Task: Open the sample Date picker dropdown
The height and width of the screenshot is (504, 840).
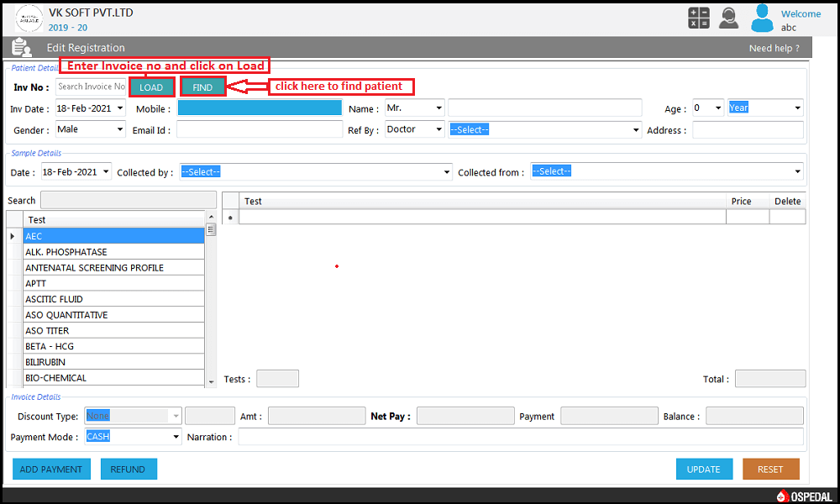Action: click(106, 172)
